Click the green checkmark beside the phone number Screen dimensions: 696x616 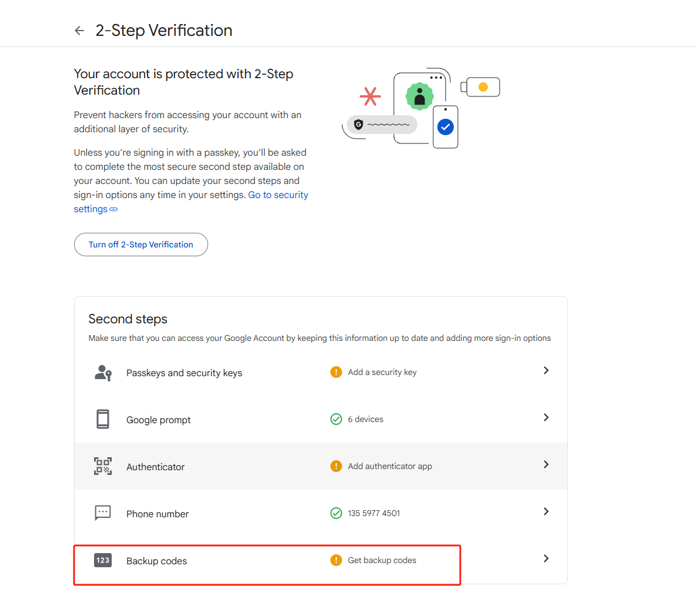click(336, 513)
